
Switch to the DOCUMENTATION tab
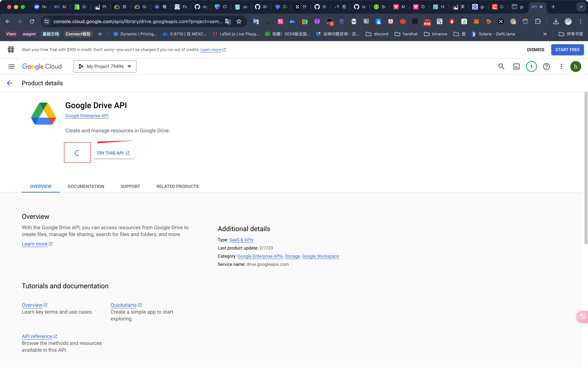86,186
